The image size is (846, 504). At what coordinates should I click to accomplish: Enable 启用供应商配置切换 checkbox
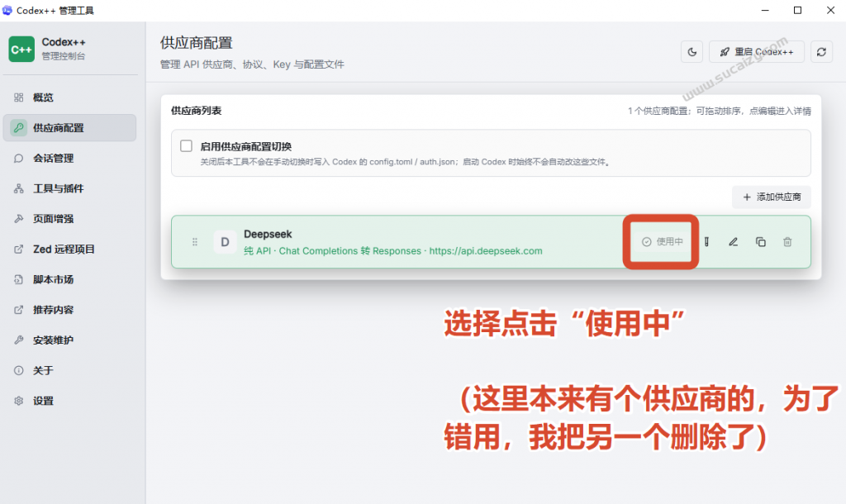[186, 145]
